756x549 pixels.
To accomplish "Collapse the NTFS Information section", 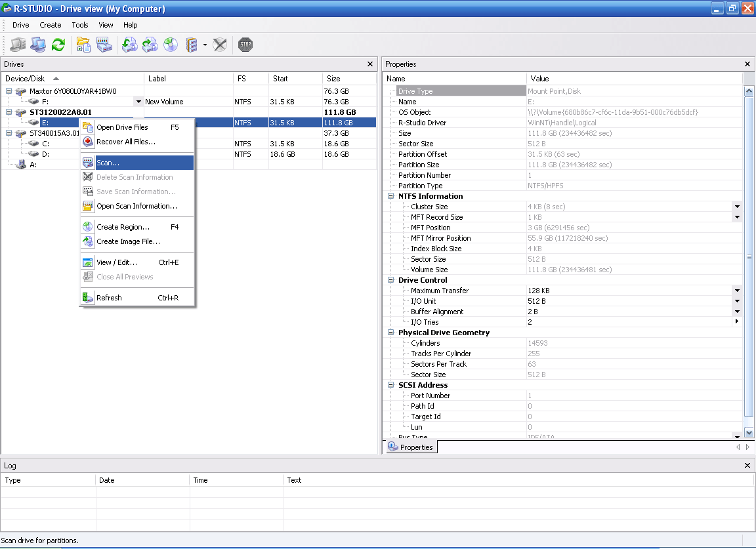I will [391, 196].
